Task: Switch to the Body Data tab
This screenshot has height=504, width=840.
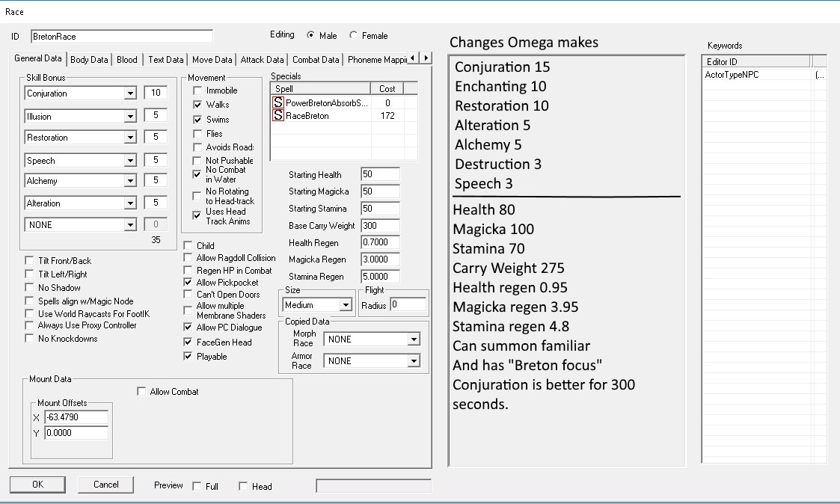Action: point(89,60)
